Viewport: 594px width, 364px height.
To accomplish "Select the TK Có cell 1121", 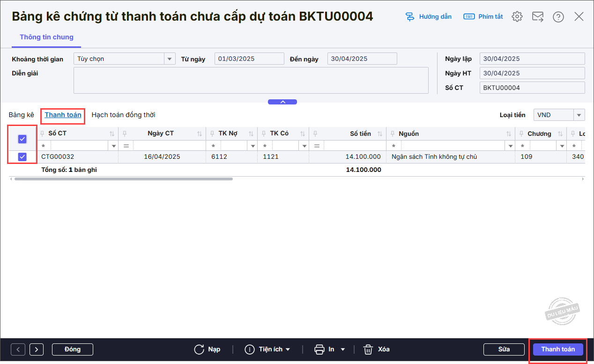I will point(283,157).
